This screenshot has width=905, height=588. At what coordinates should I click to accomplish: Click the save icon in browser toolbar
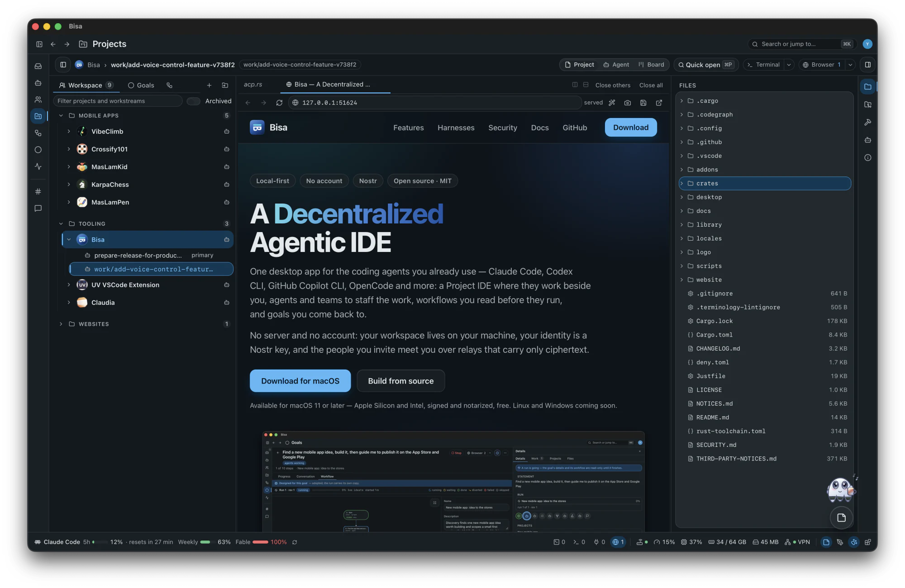[643, 103]
